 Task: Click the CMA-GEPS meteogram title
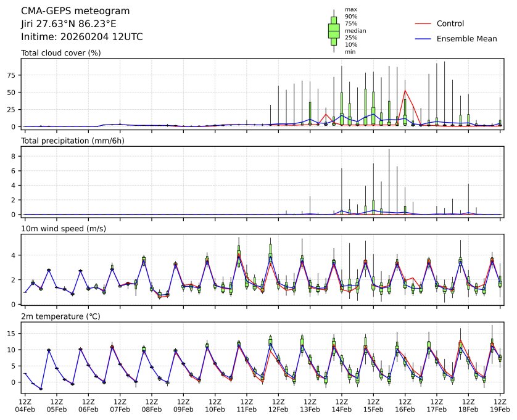click(75, 11)
